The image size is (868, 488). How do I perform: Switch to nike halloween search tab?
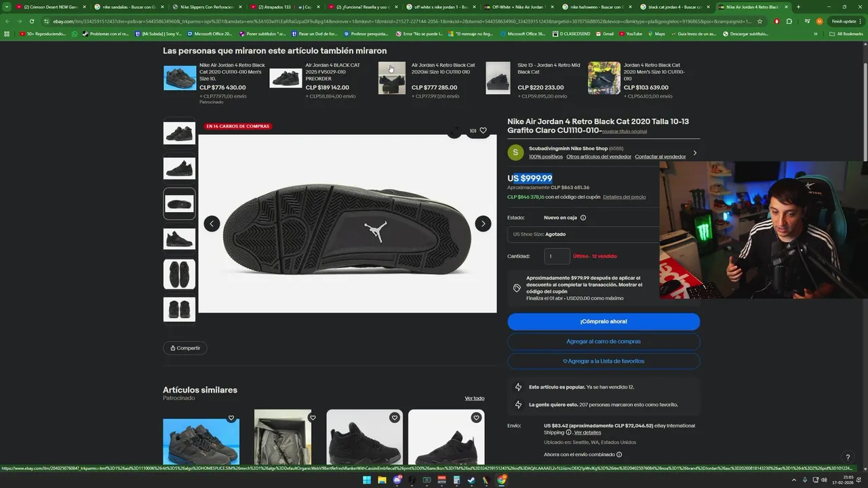click(x=597, y=7)
